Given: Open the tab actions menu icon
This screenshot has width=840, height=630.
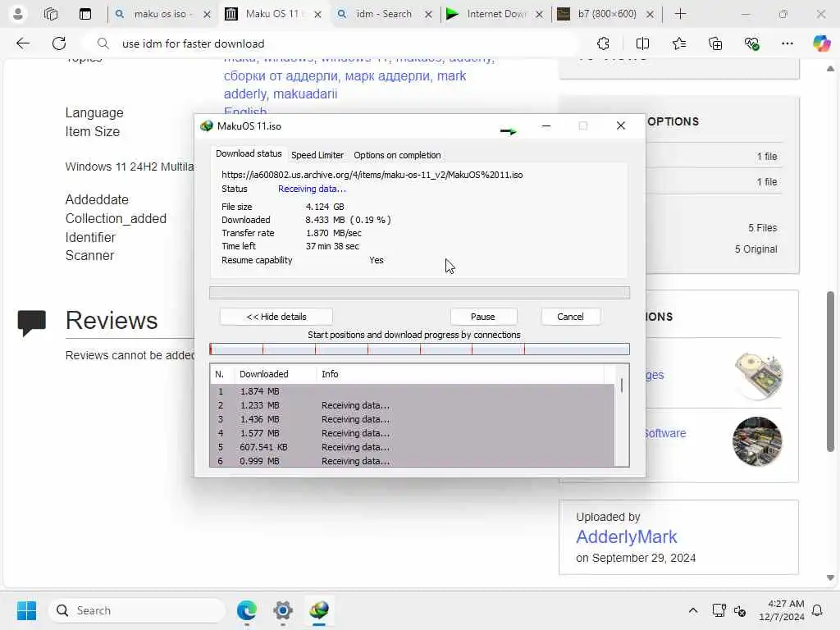Looking at the screenshot, I should (85, 14).
